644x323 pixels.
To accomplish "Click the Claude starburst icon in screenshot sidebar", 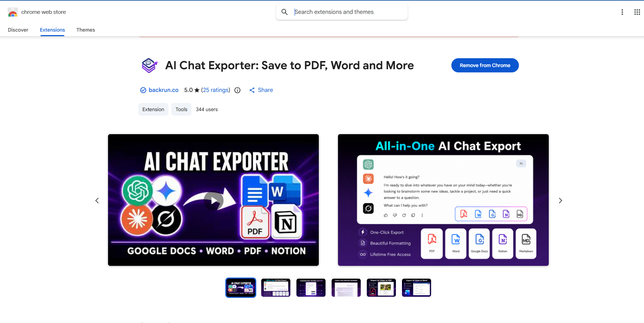I will pos(368,179).
